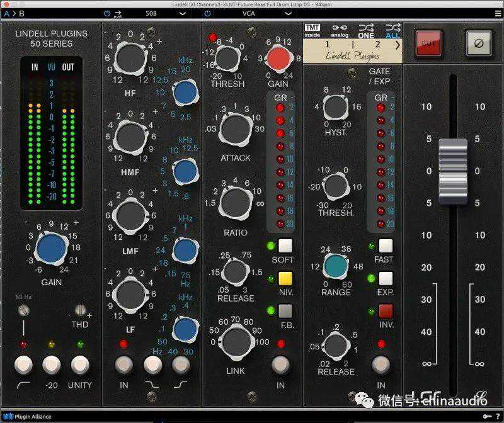The height and width of the screenshot is (423, 504).
Task: Click the randomize ALL channels icon
Action: (392, 30)
